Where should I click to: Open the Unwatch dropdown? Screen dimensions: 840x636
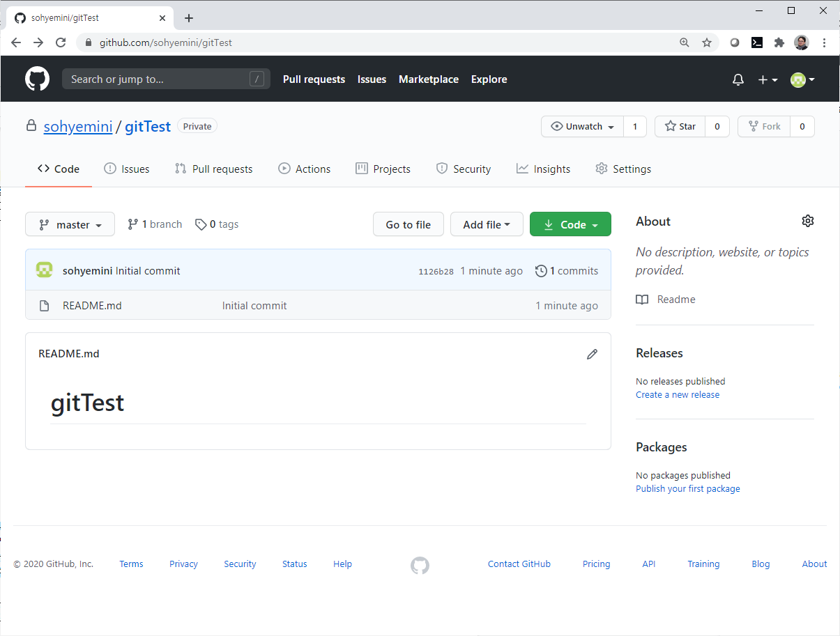click(583, 126)
